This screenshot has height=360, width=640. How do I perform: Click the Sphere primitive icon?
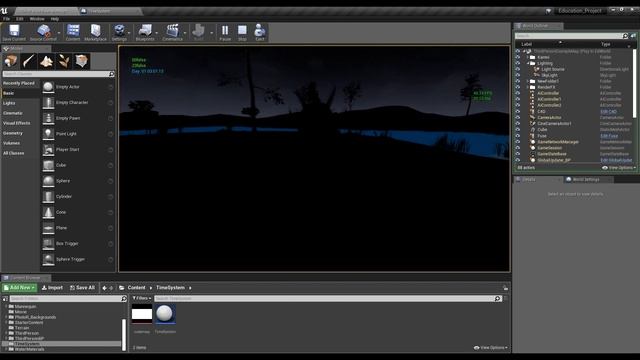point(48,181)
